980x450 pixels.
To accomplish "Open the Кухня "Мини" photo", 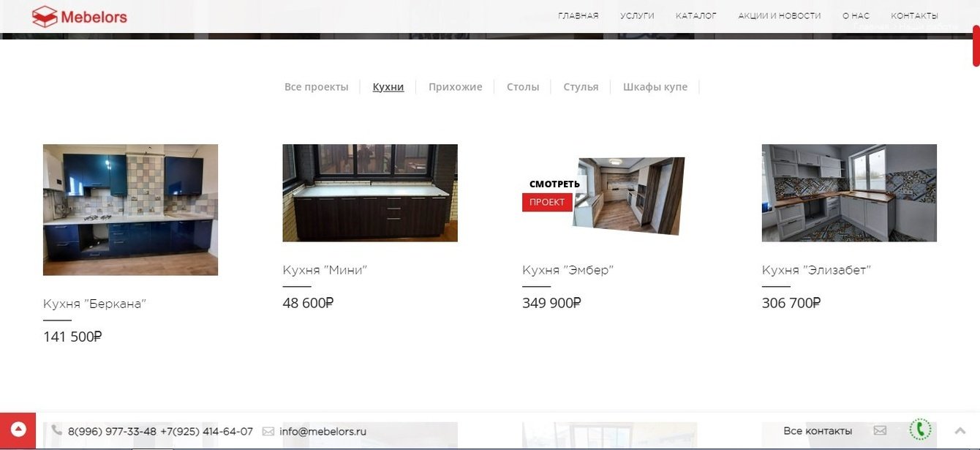I will click(x=370, y=192).
